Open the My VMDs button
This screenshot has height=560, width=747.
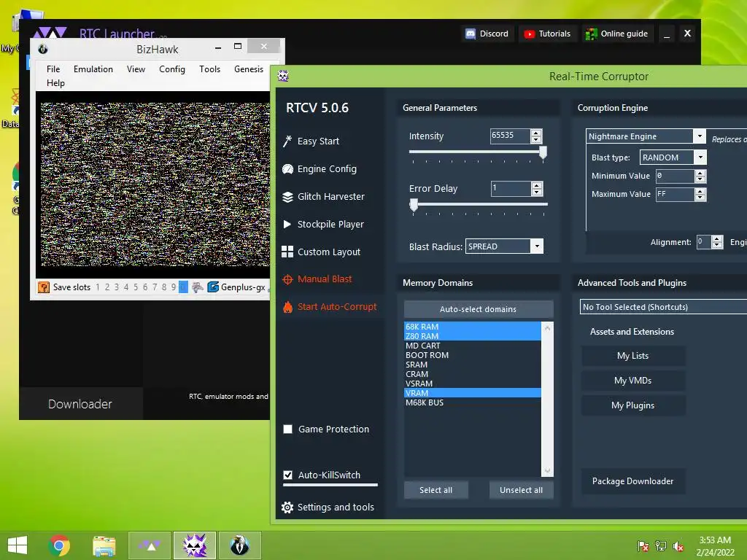633,381
